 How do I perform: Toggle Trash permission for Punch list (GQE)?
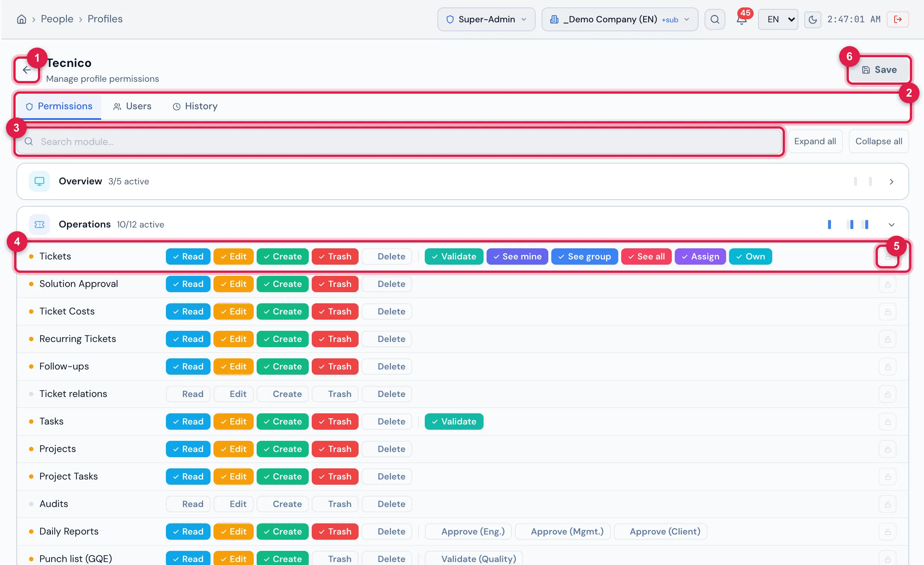coord(335,559)
